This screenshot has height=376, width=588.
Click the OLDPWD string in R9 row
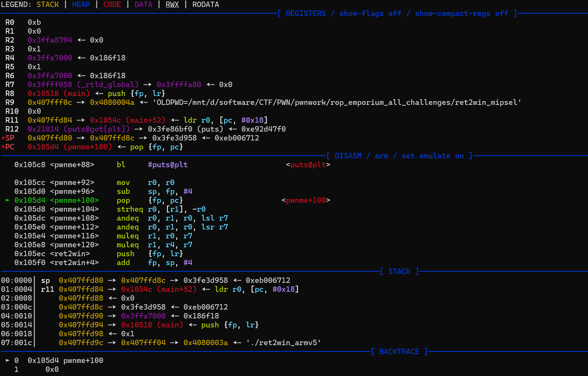[337, 102]
